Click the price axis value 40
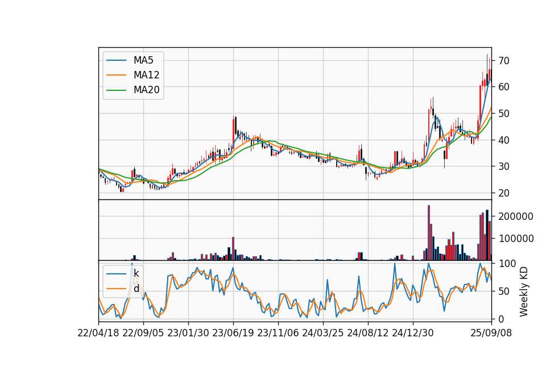Viewport: 546px width, 392px height. coord(504,140)
